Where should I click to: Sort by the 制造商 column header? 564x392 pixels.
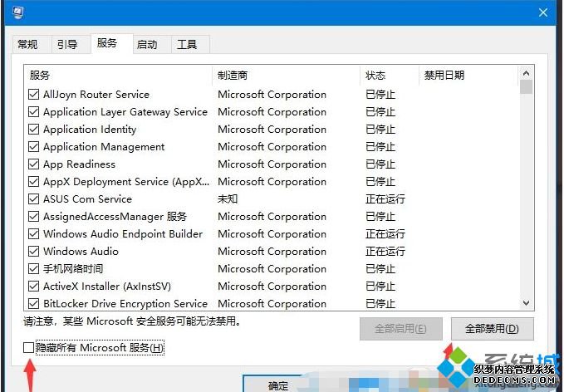point(286,76)
